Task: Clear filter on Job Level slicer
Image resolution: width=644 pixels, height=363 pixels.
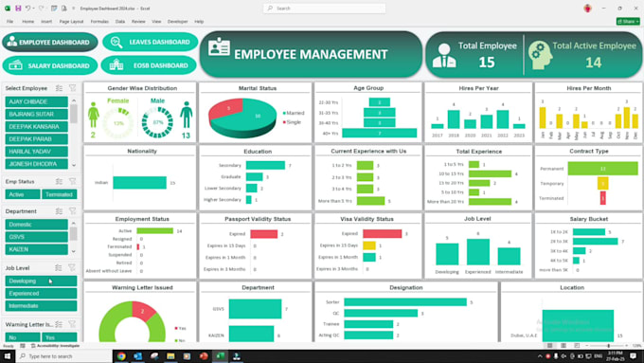Action: point(72,267)
